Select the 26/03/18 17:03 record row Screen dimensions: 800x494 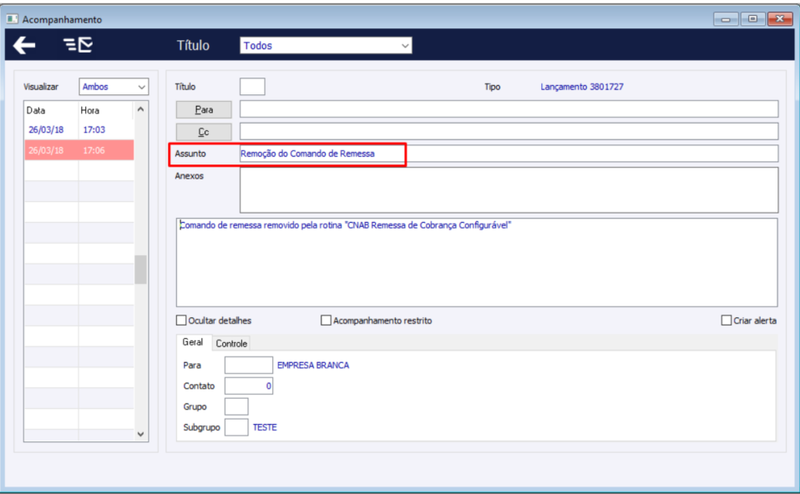79,130
